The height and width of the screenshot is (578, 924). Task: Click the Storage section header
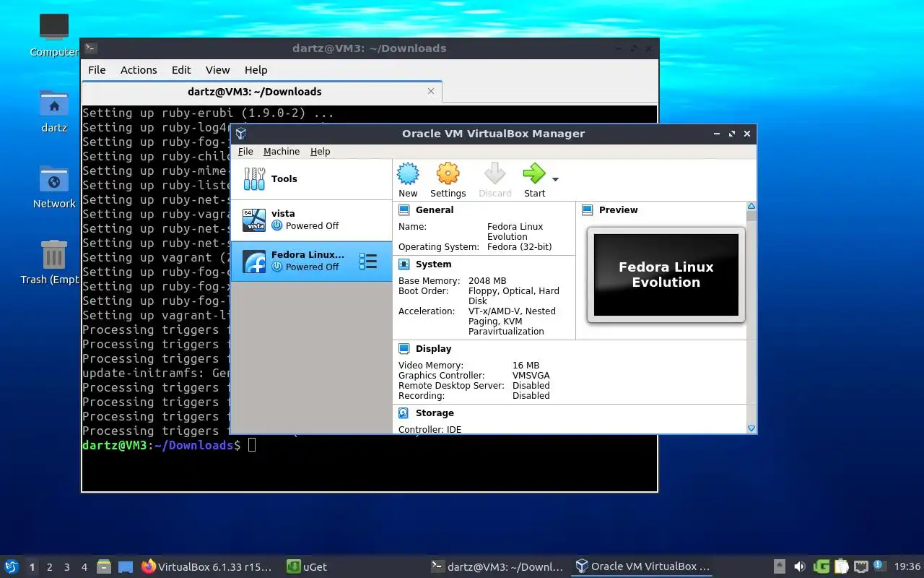[x=435, y=413]
